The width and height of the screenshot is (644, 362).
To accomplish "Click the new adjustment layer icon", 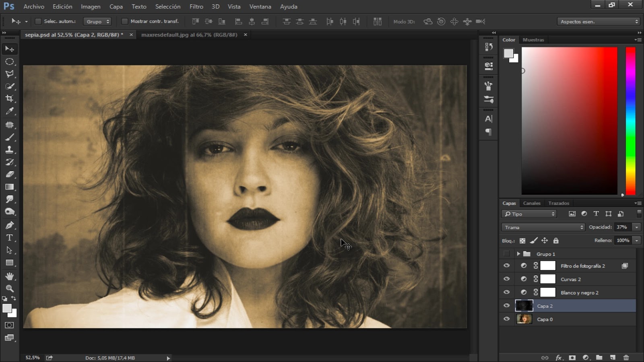I will 585,357.
